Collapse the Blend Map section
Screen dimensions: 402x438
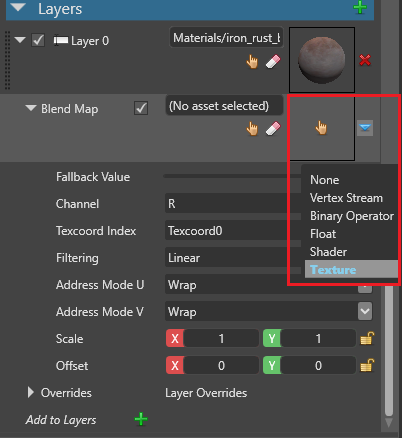coord(31,108)
